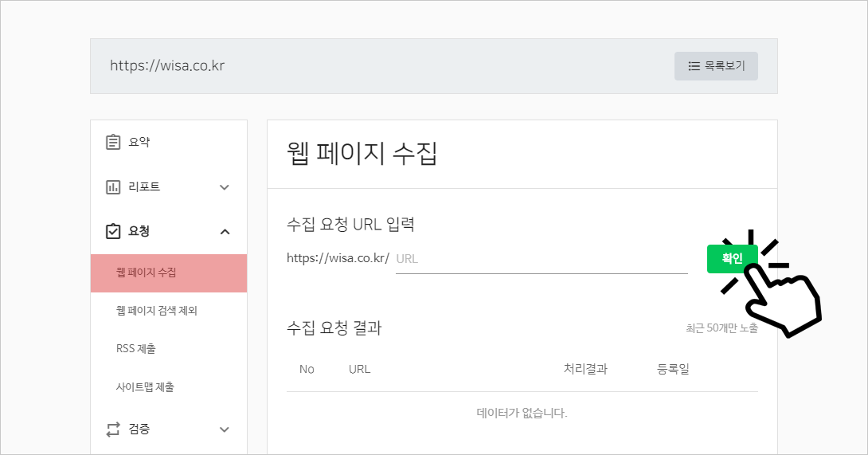Click the 검증 arrows loop icon
This screenshot has width=868, height=455.
[113, 429]
